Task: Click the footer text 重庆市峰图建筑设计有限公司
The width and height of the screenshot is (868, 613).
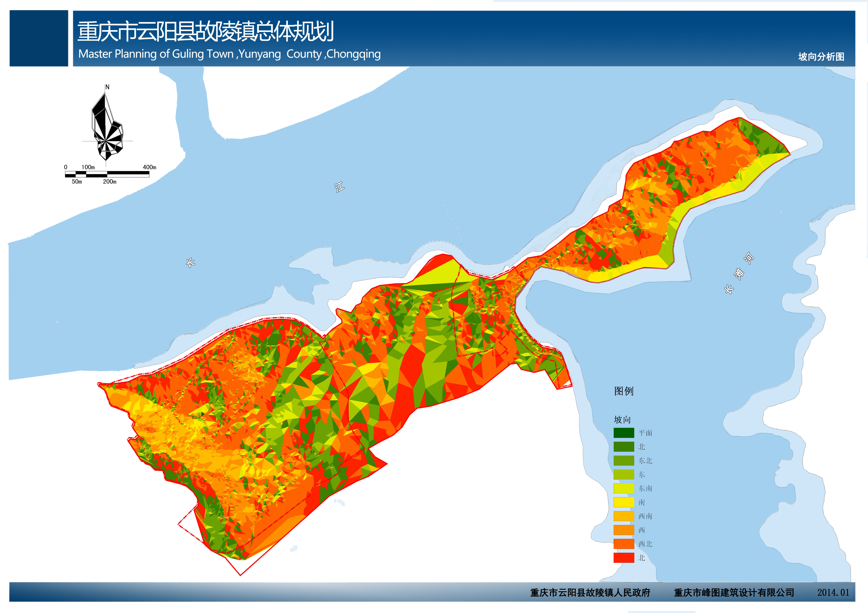Action: tap(734, 593)
